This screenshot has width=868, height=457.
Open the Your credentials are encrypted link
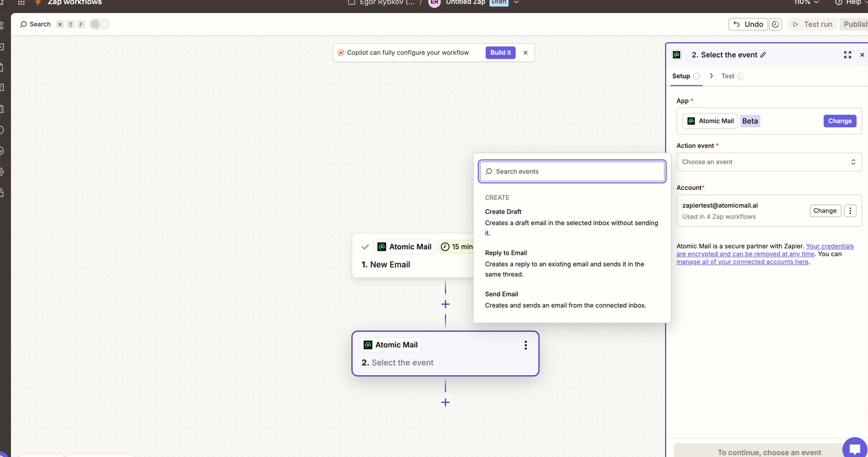pyautogui.click(x=765, y=250)
